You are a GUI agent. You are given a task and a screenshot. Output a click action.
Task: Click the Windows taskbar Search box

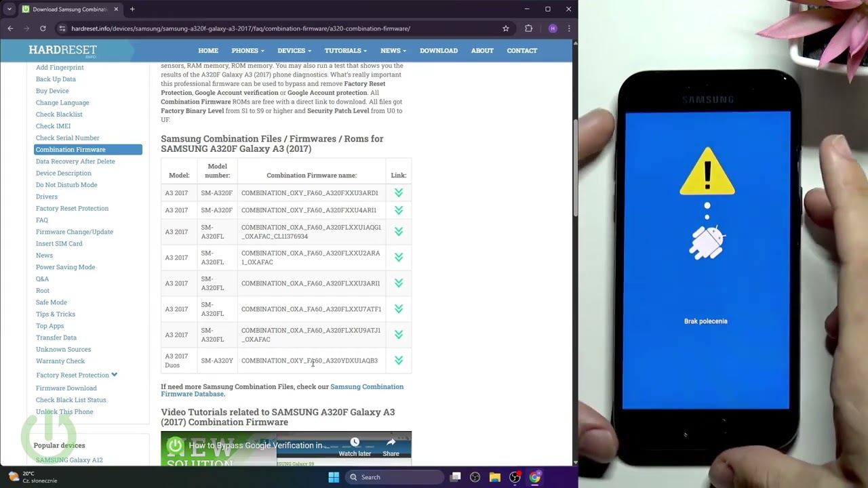pyautogui.click(x=393, y=477)
